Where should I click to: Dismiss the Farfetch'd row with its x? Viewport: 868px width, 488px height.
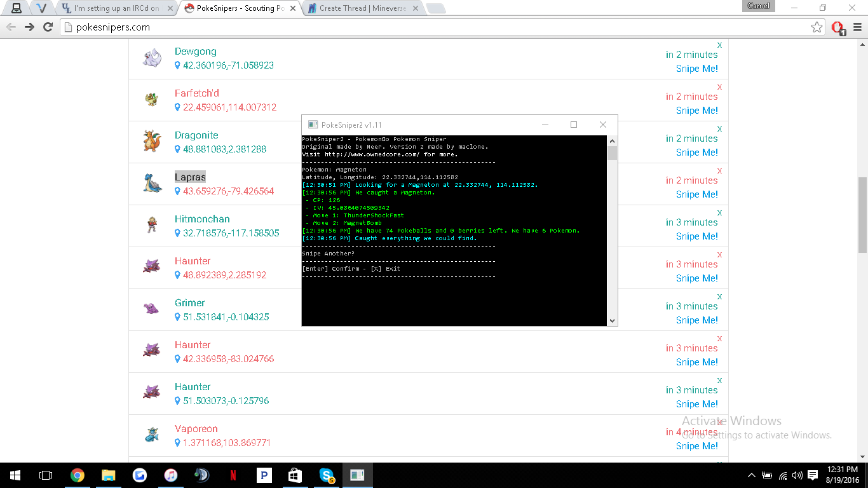(x=719, y=87)
